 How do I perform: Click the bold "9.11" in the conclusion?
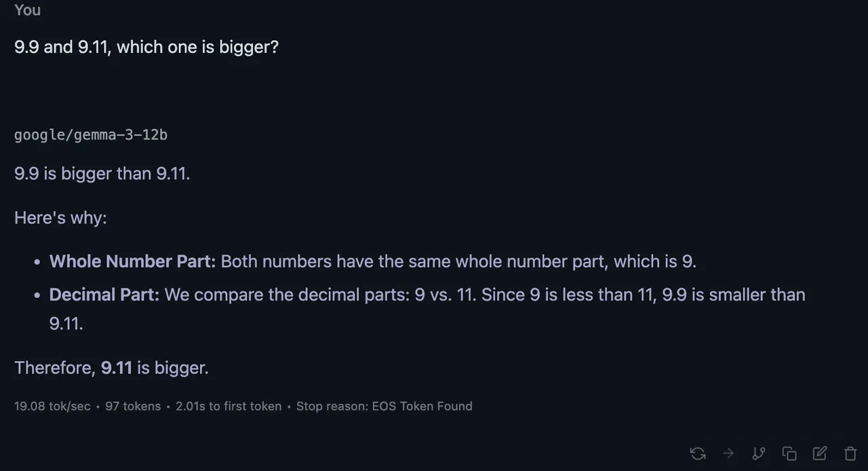coord(117,368)
